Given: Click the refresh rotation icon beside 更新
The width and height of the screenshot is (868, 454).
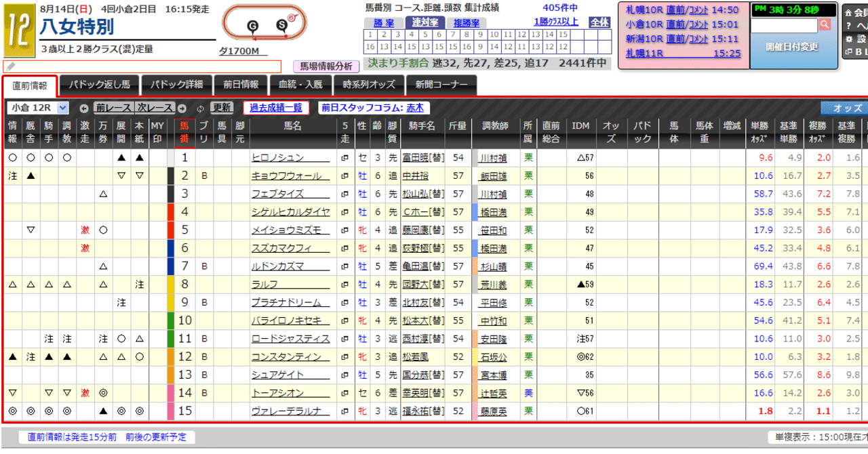Looking at the screenshot, I should pos(200,109).
